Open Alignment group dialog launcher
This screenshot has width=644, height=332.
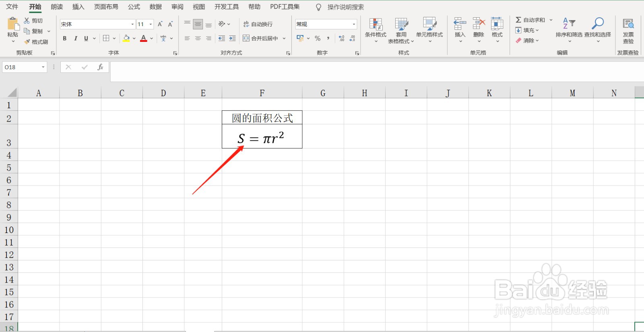pos(288,53)
